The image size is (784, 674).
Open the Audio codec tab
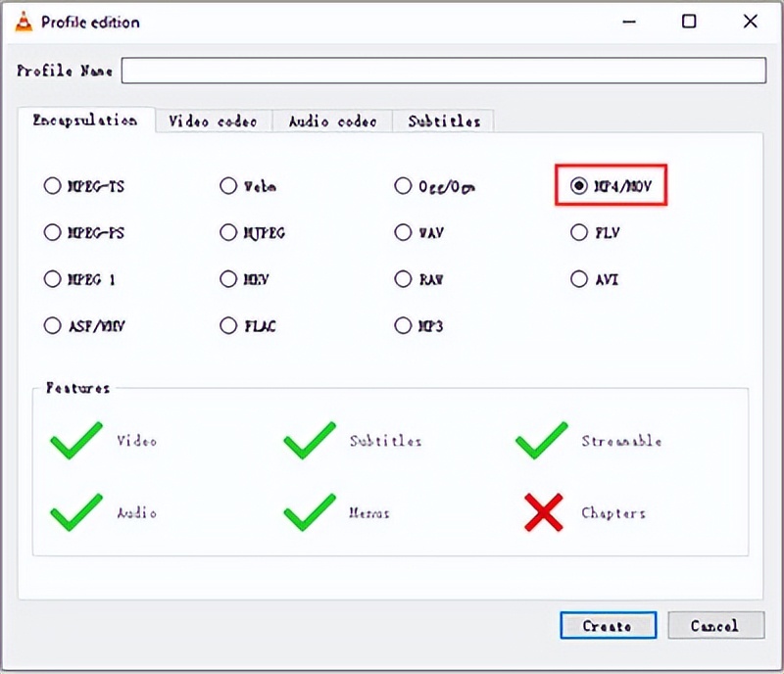point(332,121)
